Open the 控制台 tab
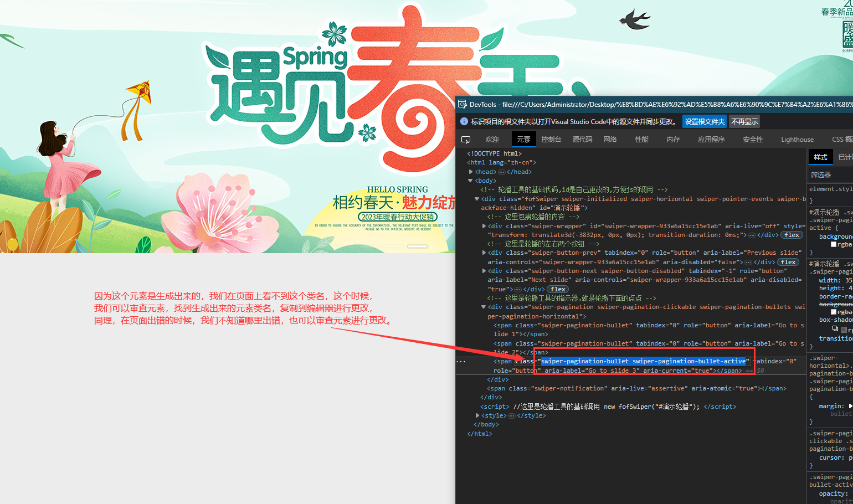 click(551, 140)
